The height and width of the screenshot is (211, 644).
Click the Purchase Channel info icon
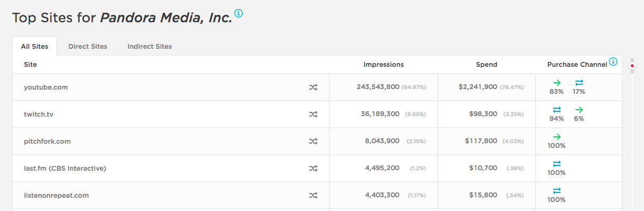click(613, 62)
